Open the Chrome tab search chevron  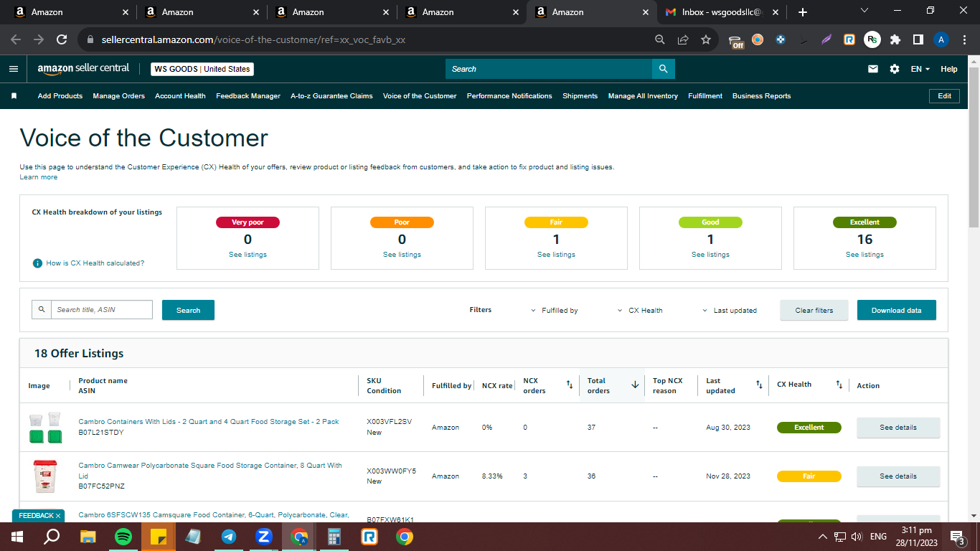(x=864, y=11)
